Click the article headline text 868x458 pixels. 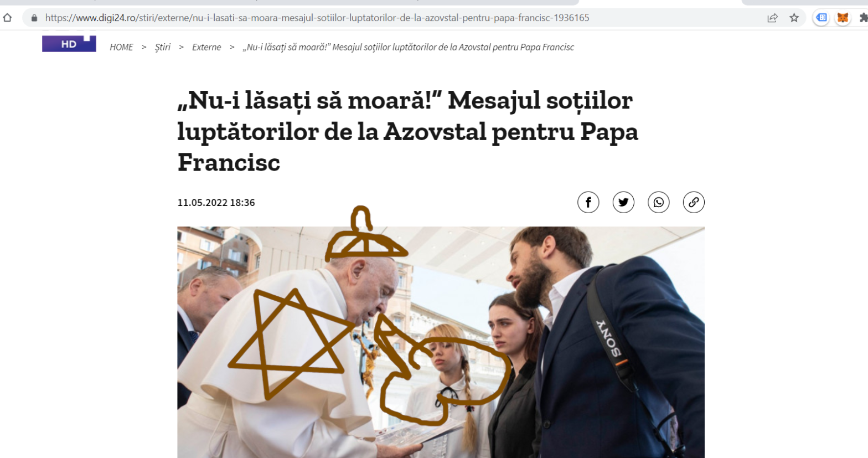(408, 131)
